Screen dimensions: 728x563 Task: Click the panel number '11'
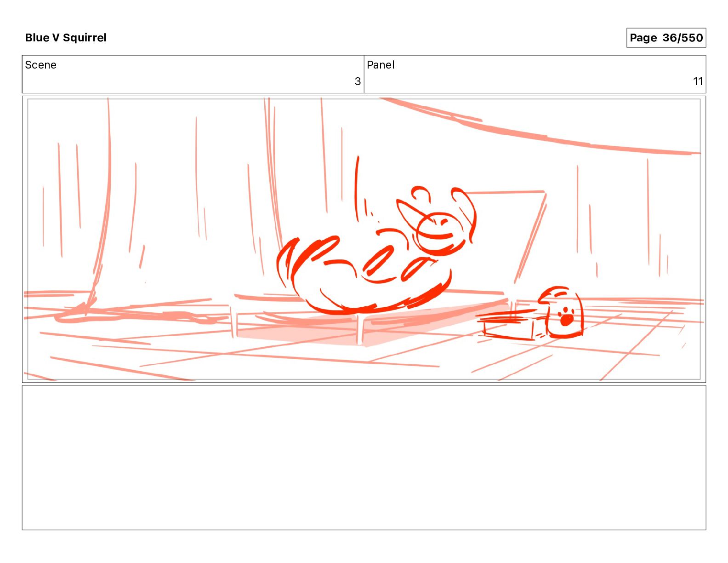click(x=698, y=81)
